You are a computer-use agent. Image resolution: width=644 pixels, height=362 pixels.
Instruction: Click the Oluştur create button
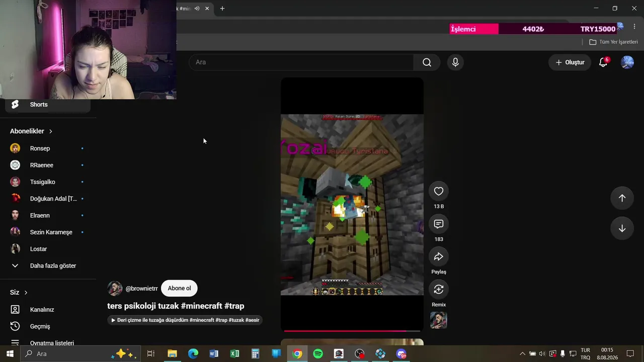(x=570, y=62)
